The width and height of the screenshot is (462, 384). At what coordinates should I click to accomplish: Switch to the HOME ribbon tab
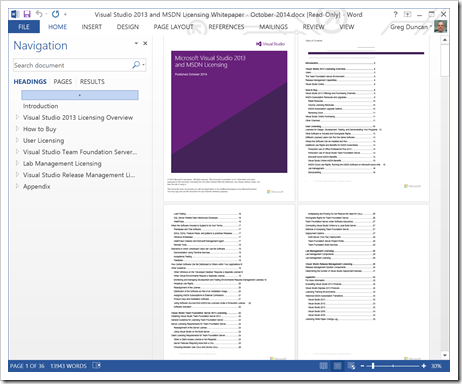[57, 27]
